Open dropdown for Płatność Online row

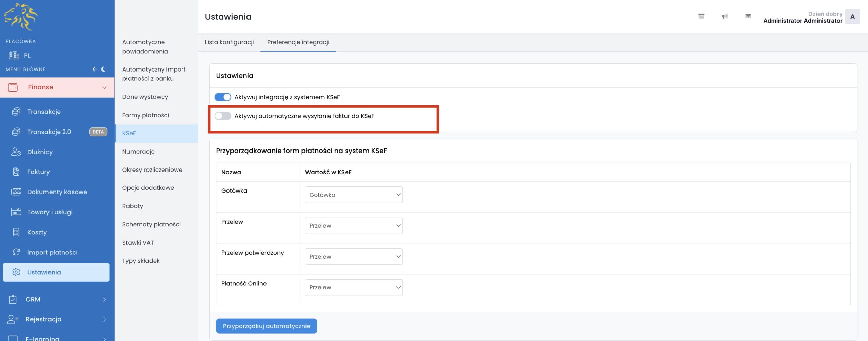(353, 287)
